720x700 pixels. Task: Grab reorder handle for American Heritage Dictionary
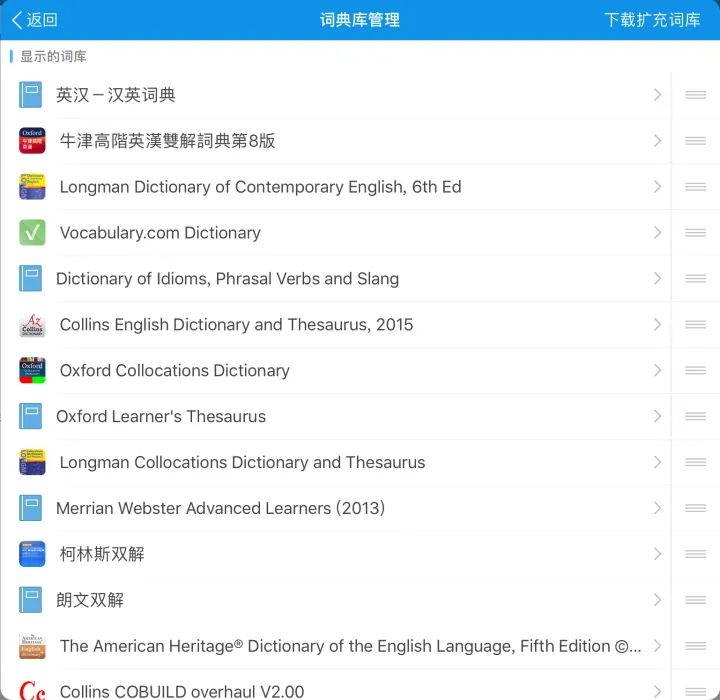point(695,646)
